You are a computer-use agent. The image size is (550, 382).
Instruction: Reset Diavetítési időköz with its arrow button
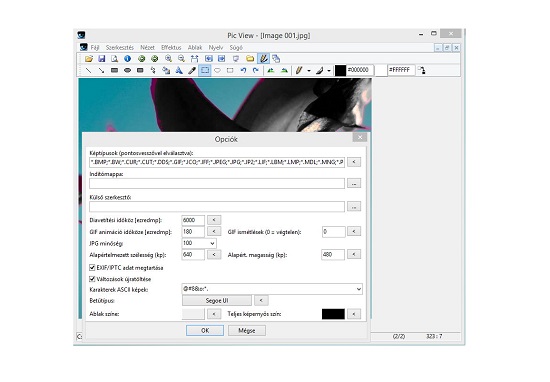point(214,220)
